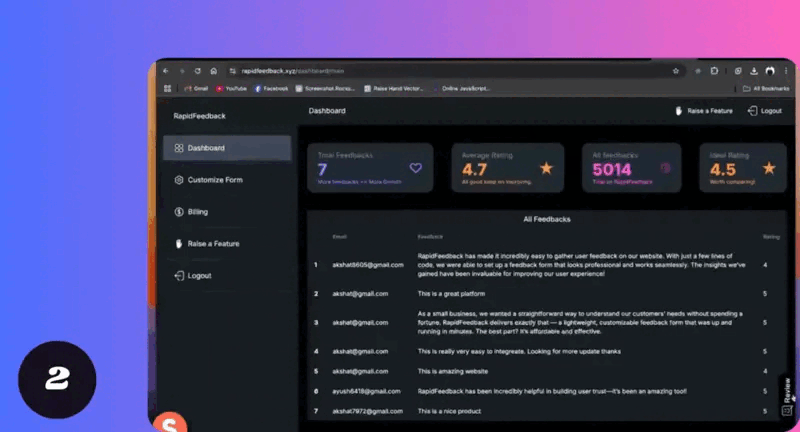Open the apps grid in the bookmarks bar

click(167, 89)
